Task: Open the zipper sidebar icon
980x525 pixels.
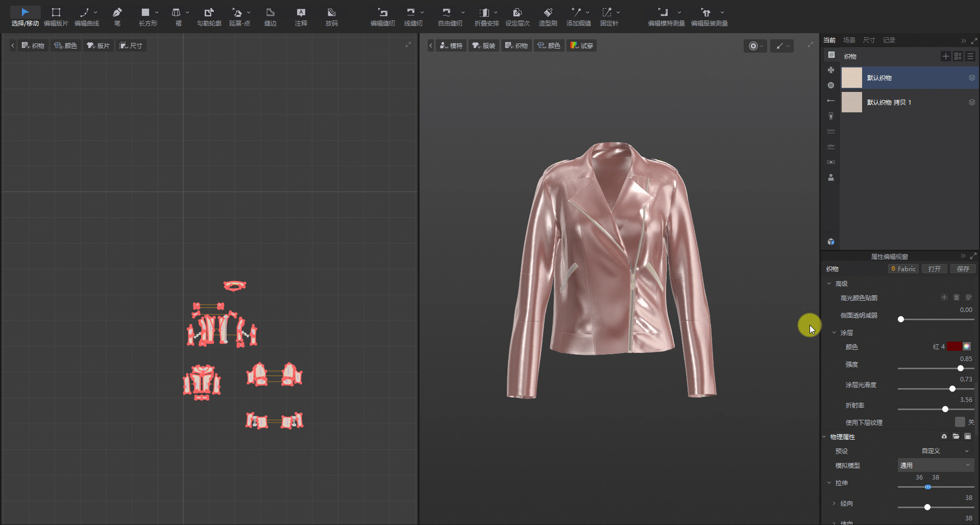Action: click(x=831, y=116)
